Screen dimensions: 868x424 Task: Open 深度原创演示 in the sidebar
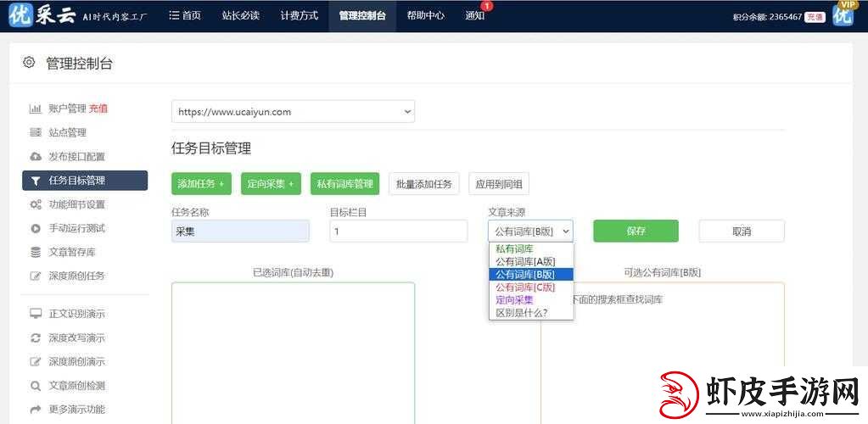pyautogui.click(x=76, y=361)
